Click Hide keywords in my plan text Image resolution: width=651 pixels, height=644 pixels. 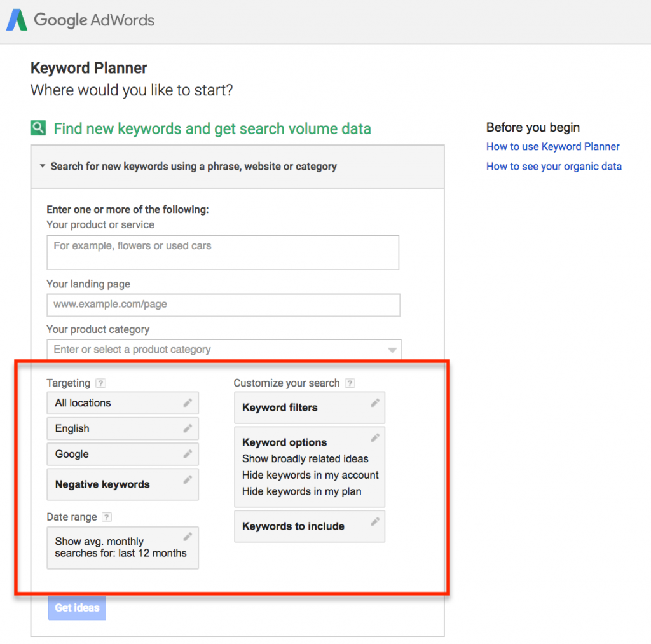coord(301,491)
